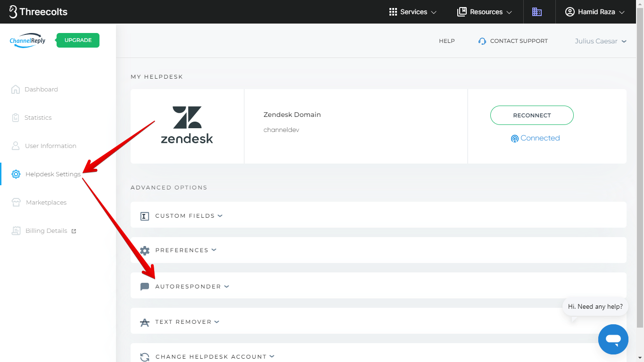Click the Connected signal icon
The height and width of the screenshot is (362, 644).
click(514, 139)
